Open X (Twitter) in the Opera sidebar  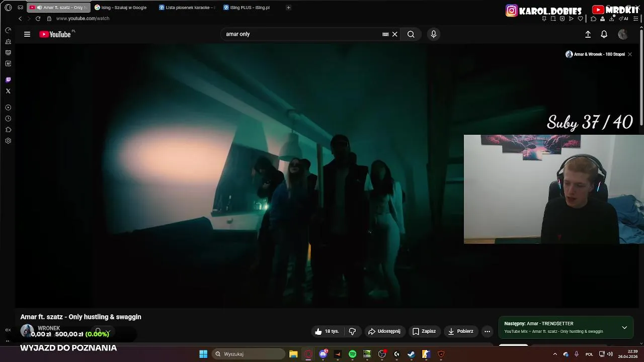click(x=8, y=91)
